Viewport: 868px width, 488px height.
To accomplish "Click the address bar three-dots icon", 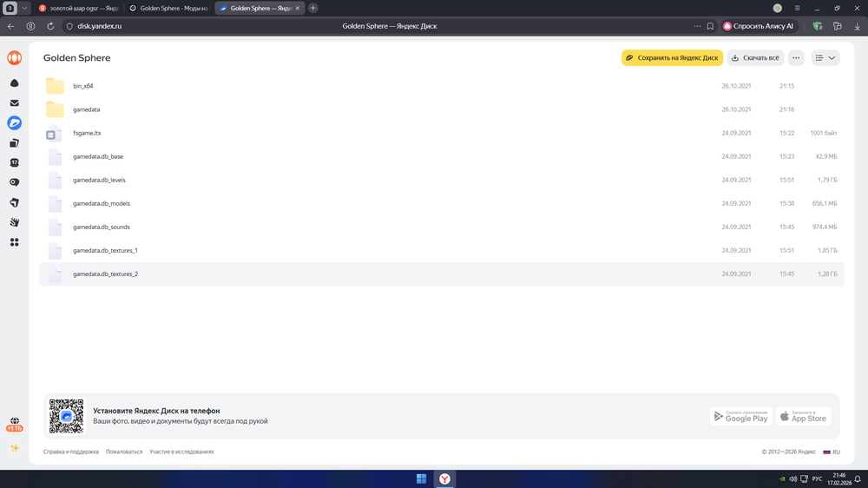I will point(697,26).
